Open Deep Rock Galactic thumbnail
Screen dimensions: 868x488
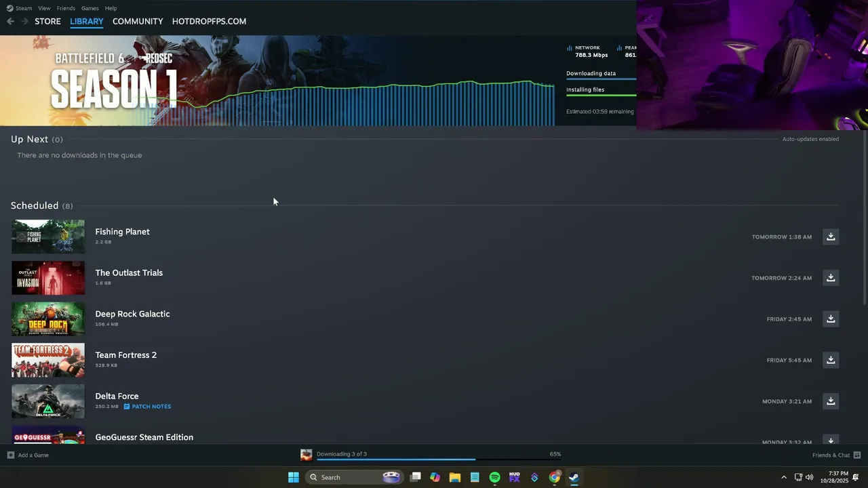(48, 319)
